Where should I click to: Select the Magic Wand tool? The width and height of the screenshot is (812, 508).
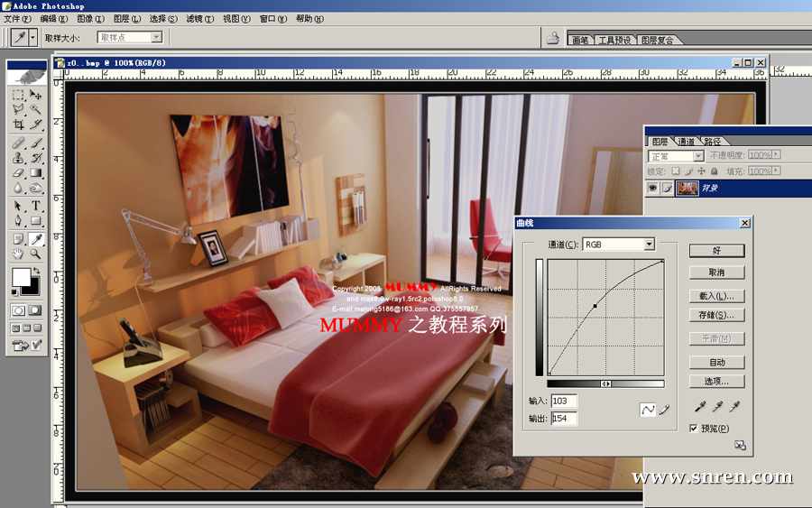click(35, 109)
